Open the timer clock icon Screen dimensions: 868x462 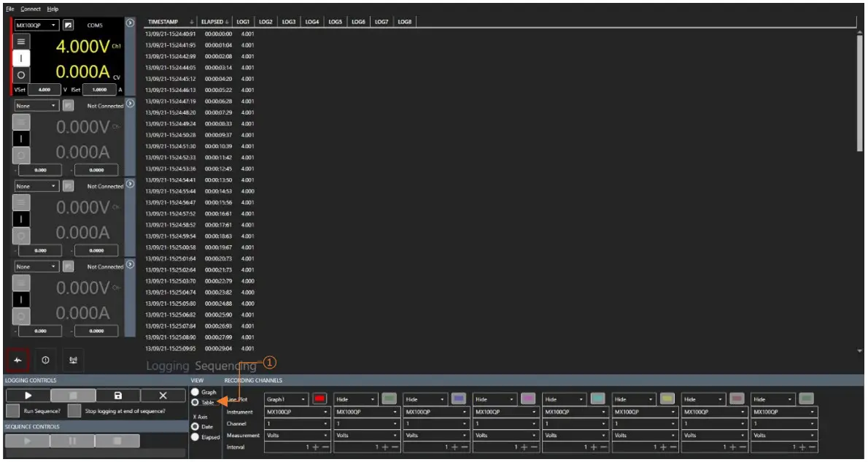pos(46,360)
